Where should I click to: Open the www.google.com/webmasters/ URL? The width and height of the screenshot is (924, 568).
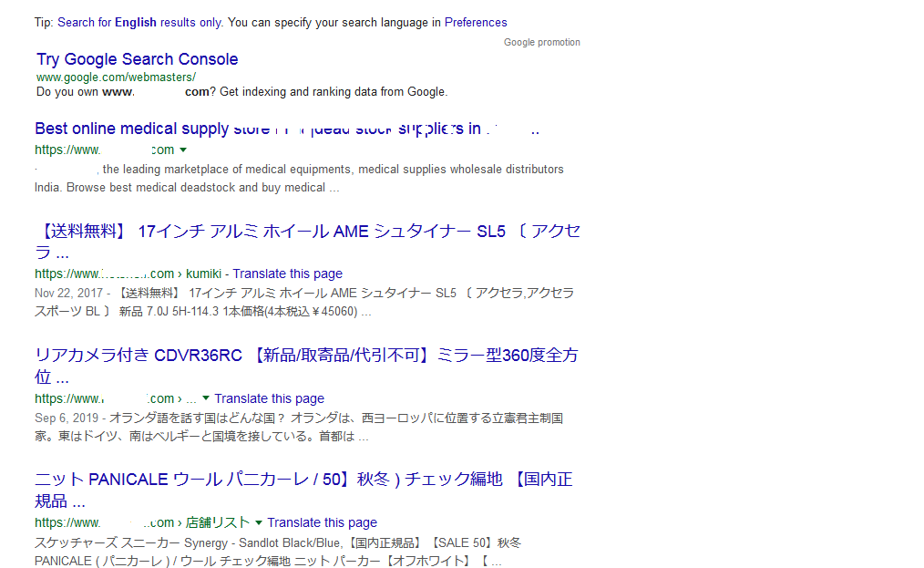116,77
